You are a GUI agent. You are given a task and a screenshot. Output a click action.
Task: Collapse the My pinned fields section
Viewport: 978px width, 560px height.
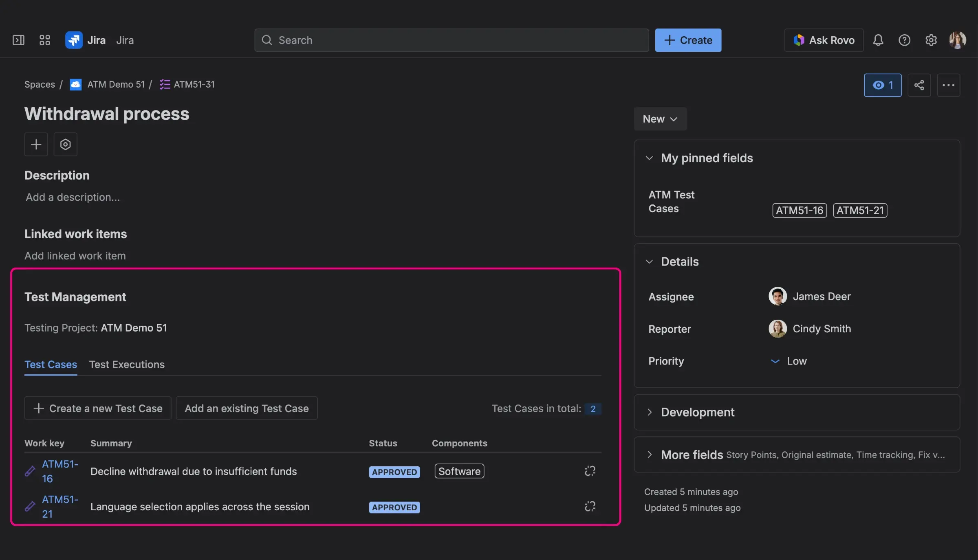point(649,158)
